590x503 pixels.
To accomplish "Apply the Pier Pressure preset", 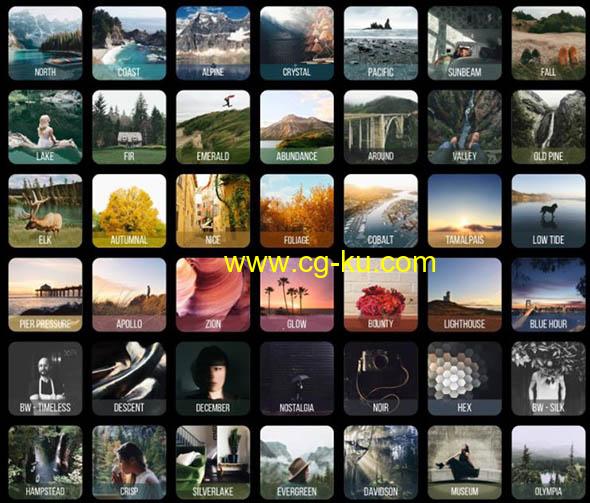I will point(45,295).
